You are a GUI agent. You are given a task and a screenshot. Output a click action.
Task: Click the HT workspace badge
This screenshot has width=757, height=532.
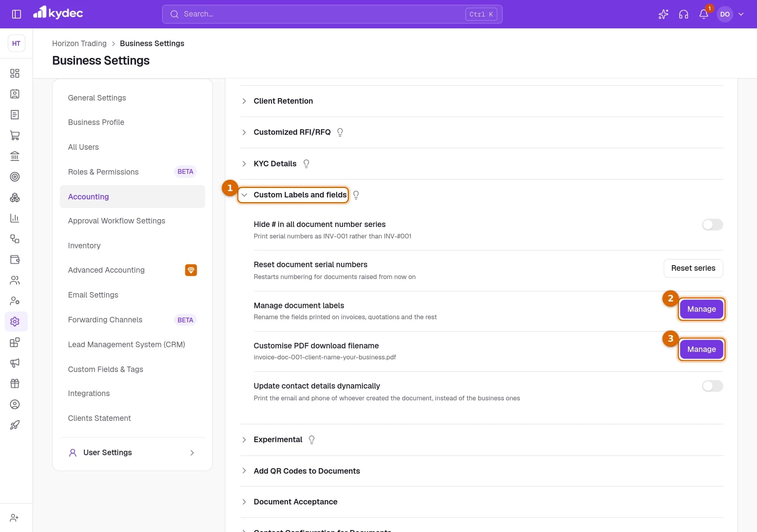(16, 43)
